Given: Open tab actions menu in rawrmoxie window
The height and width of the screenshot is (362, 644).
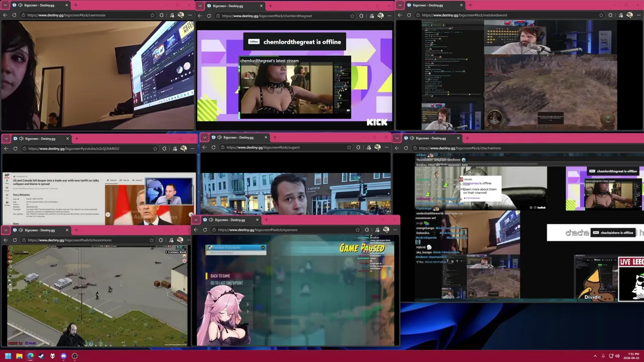Looking at the screenshot, I should point(5,5).
